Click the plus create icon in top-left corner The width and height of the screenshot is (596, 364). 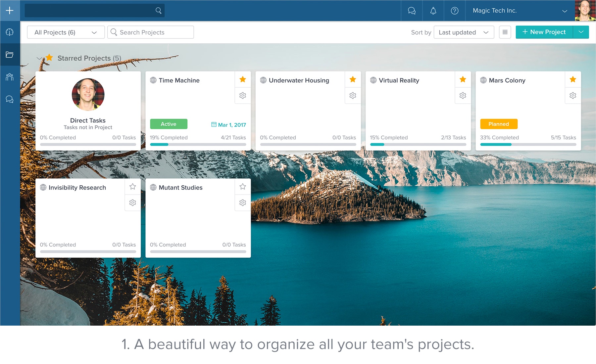coord(10,11)
